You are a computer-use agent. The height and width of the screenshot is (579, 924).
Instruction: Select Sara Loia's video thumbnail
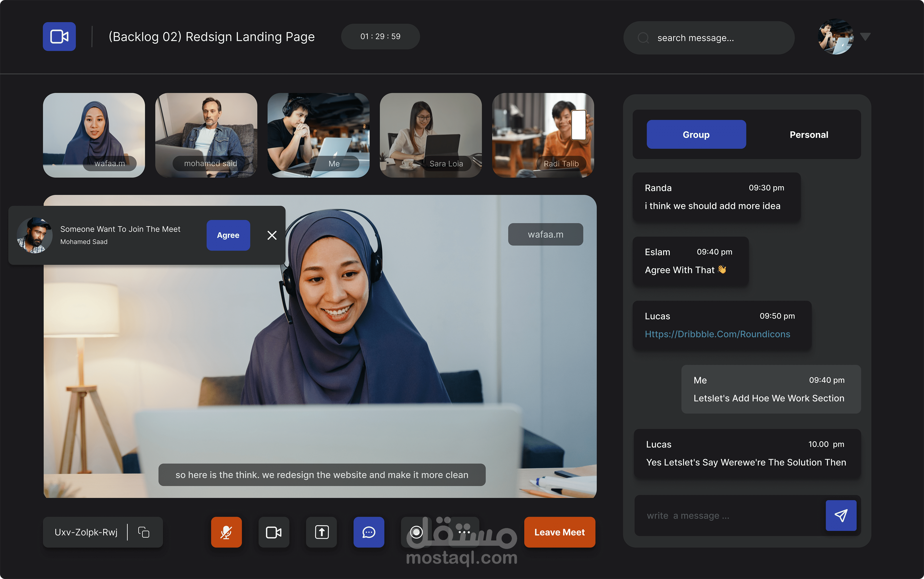tap(430, 135)
